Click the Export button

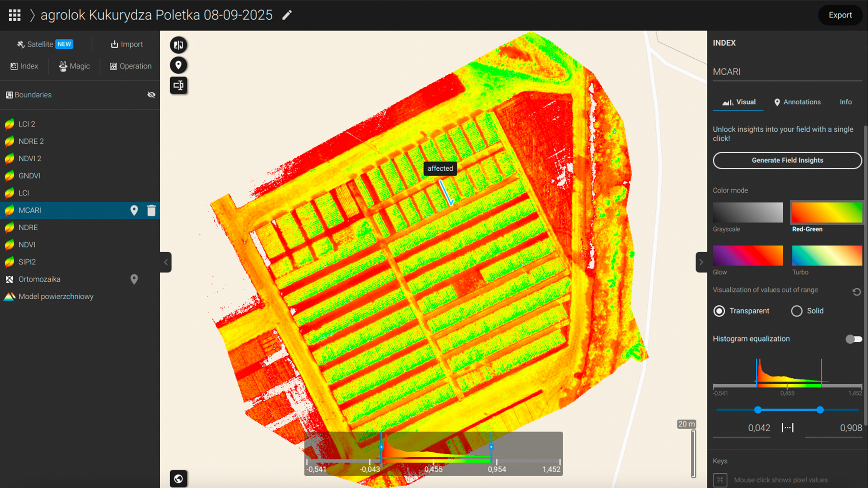(x=840, y=15)
